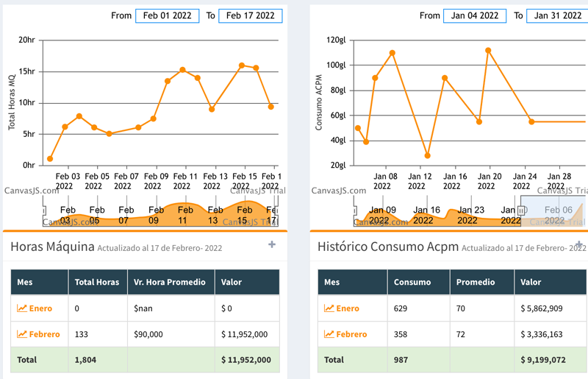The height and width of the screenshot is (379, 588).
Task: Open the CanvasJS.com link under Consumo ACPM chart
Action: tap(339, 190)
